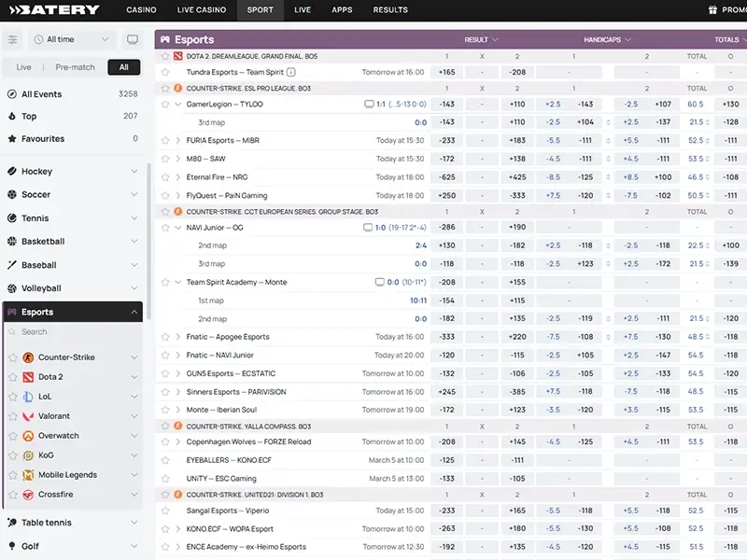The image size is (747, 560).
Task: Click the Dota 2 game icon in sidebar
Action: (28, 377)
